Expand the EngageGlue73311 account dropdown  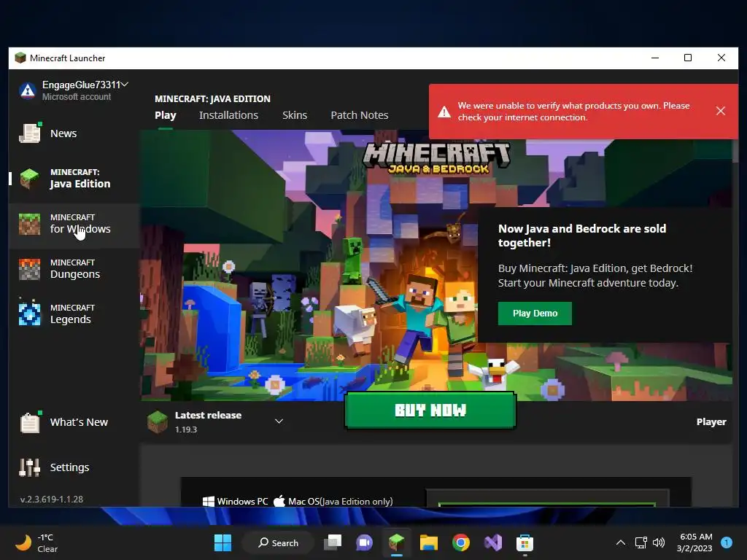tap(124, 85)
